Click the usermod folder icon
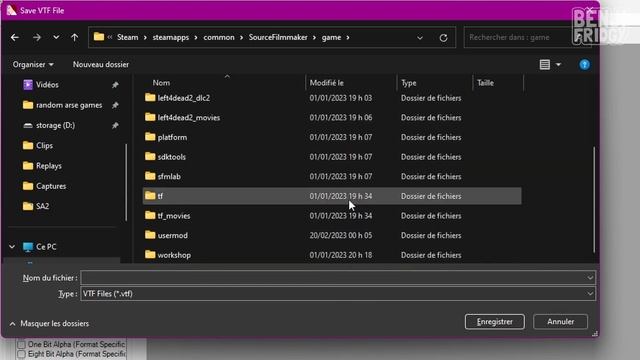Image resolution: width=640 pixels, height=360 pixels. (x=150, y=235)
